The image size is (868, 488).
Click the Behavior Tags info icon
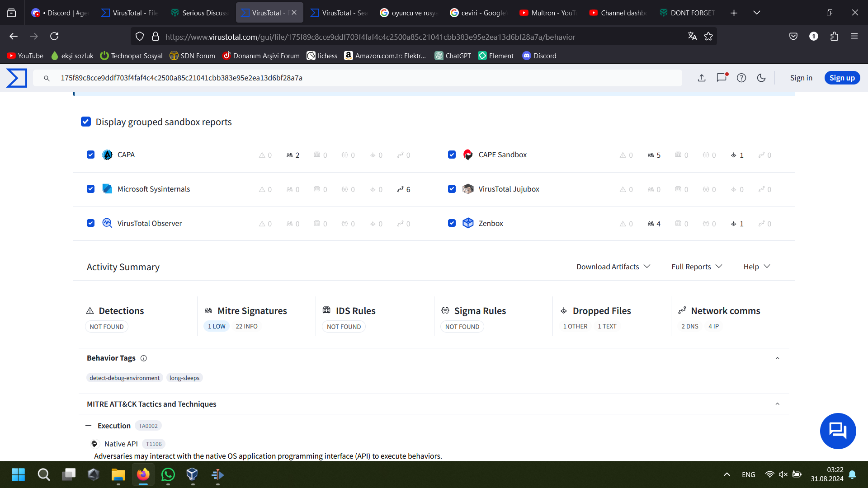[x=144, y=358]
